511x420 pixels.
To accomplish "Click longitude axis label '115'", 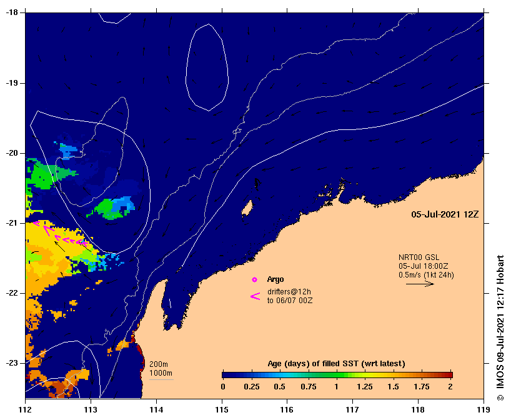I will coord(222,410).
